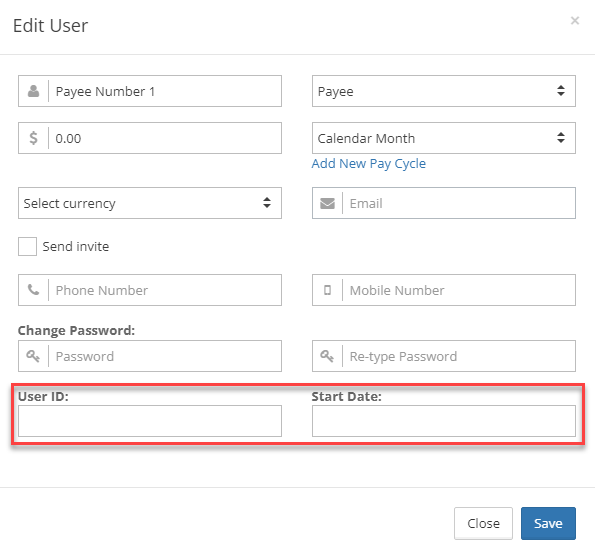595x555 pixels.
Task: Expand the Calendar Month pay cycle dropdown
Action: (x=444, y=138)
